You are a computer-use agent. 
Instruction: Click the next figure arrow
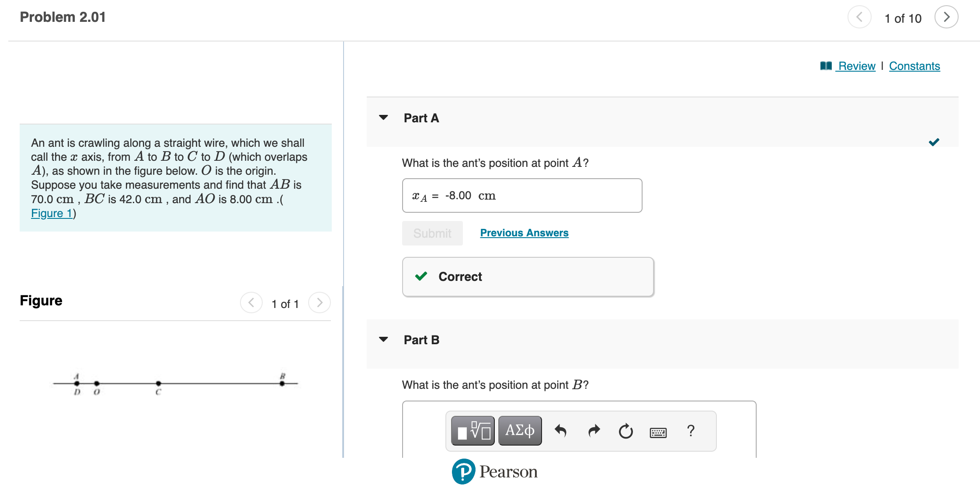320,303
